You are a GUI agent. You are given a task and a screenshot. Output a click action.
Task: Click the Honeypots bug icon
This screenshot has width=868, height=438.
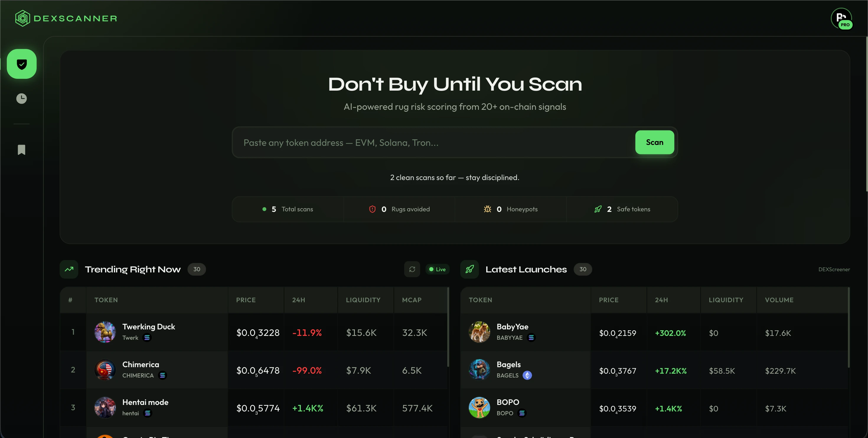[487, 209]
